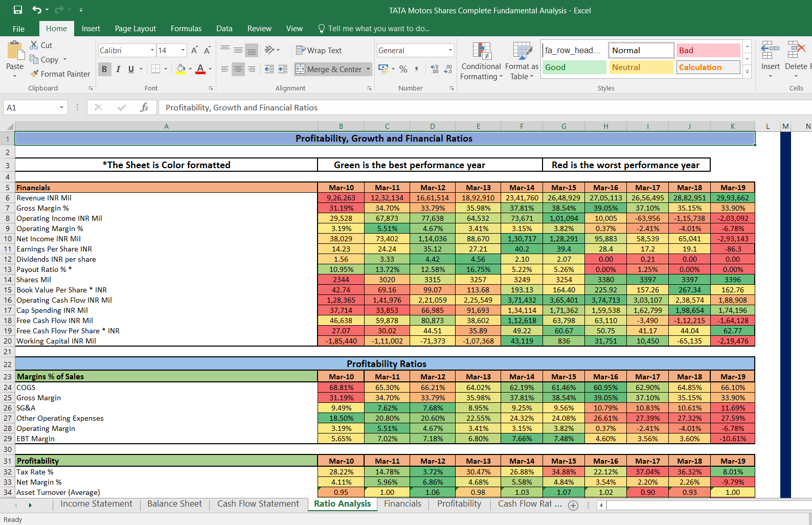Click the Insert Function fx icon
812x525 pixels.
[144, 107]
